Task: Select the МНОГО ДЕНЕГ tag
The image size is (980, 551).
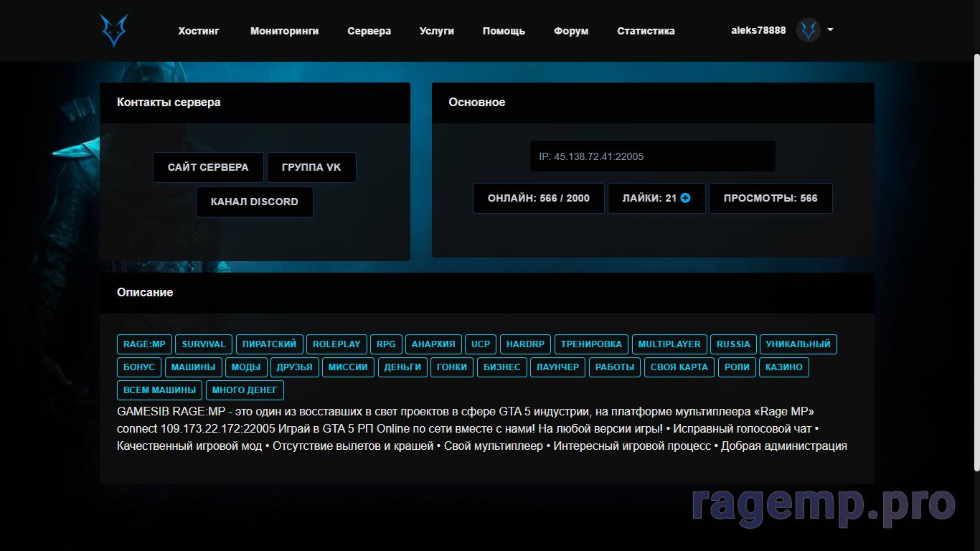Action: tap(245, 390)
